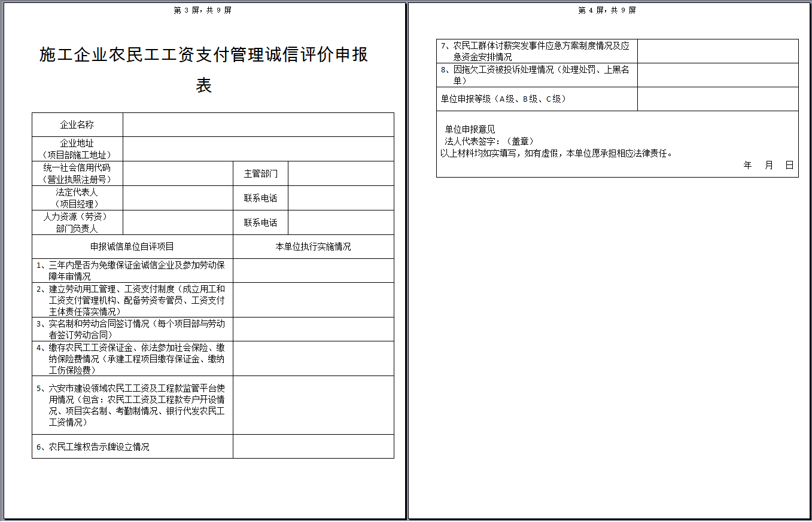
Task: Click the 申报诚信单位自评项目 column header
Action: [x=132, y=246]
